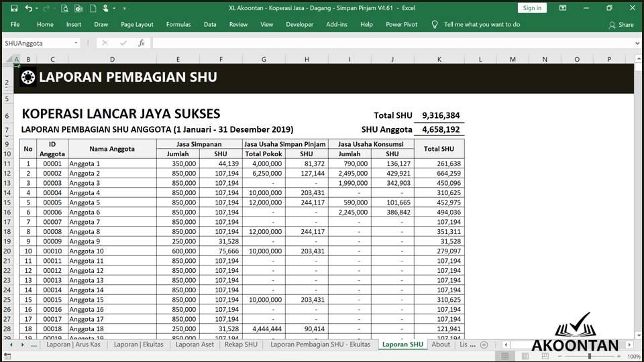644x362 pixels.
Task: Open the Review ribbon tab
Action: [238, 25]
